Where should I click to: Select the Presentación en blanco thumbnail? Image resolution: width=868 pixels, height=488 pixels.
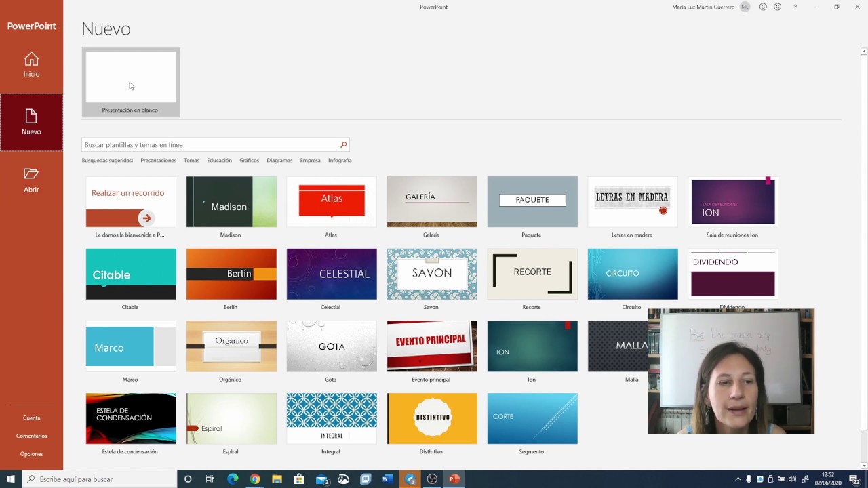tap(131, 82)
